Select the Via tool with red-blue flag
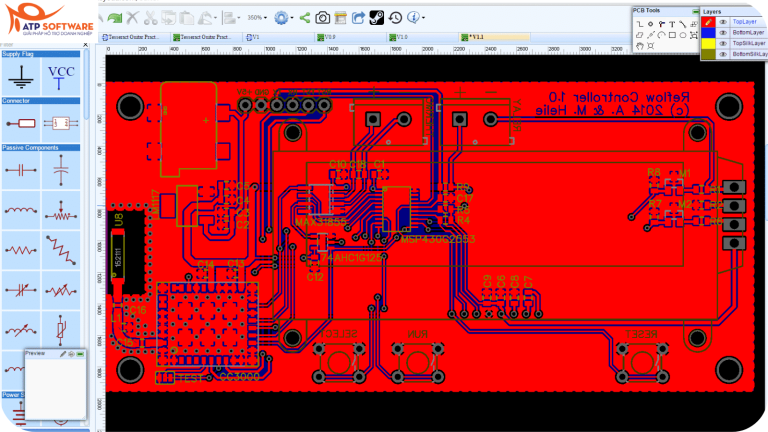The width and height of the screenshot is (768, 432). pyautogui.click(x=662, y=24)
